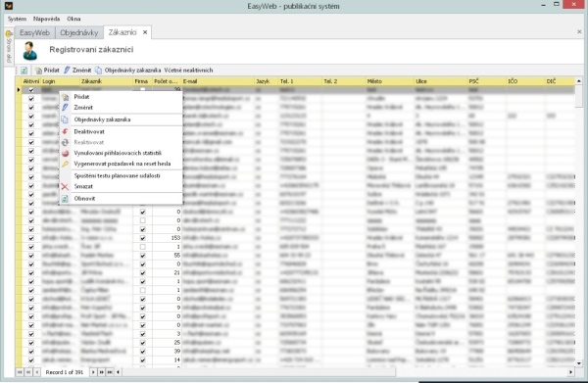Jump to the last record navigator button
588x383 pixels.
pos(110,372)
